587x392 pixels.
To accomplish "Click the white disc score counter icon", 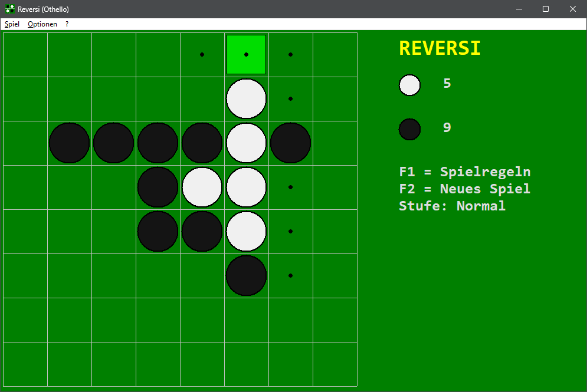I will (409, 84).
